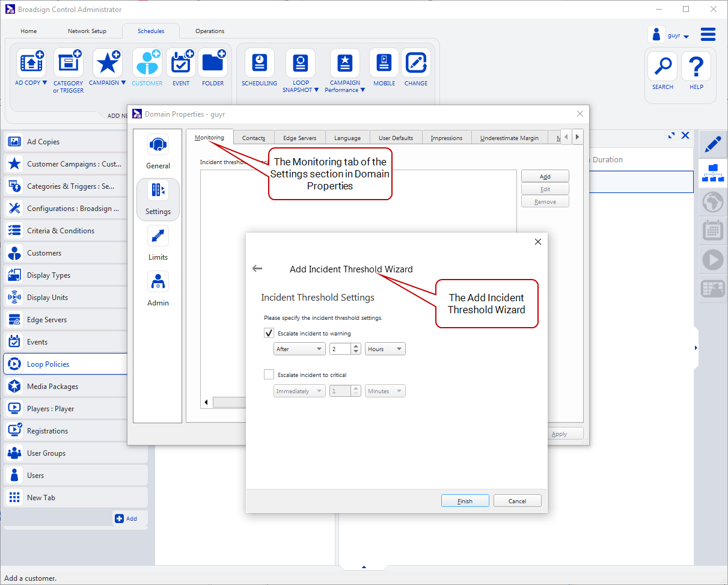Open the Search tool
This screenshot has height=585, width=728.
point(662,66)
